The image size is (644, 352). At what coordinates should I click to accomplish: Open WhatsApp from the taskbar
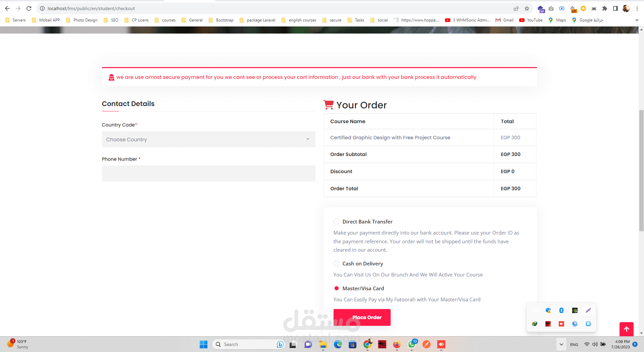tap(412, 344)
